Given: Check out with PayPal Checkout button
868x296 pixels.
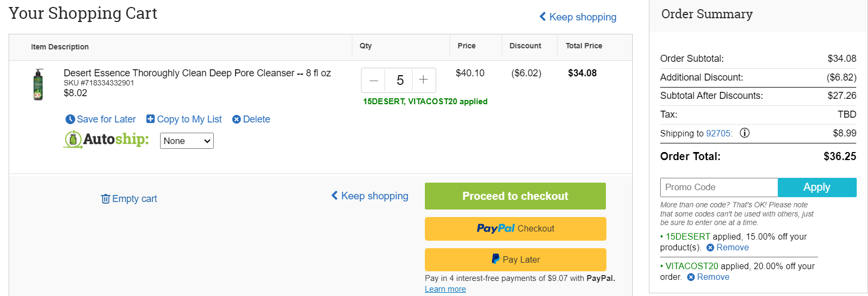Looking at the screenshot, I should [x=515, y=229].
